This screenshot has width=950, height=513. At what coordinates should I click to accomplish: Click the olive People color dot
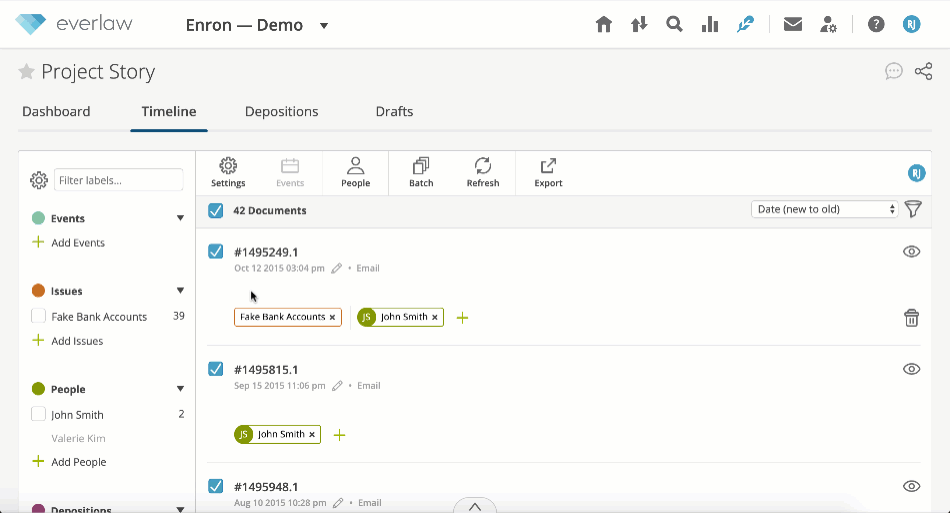pos(38,389)
